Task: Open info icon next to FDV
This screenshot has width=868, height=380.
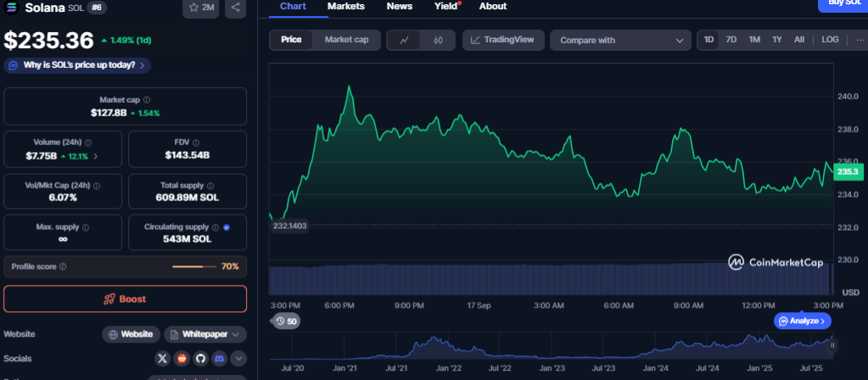Action: click(196, 142)
